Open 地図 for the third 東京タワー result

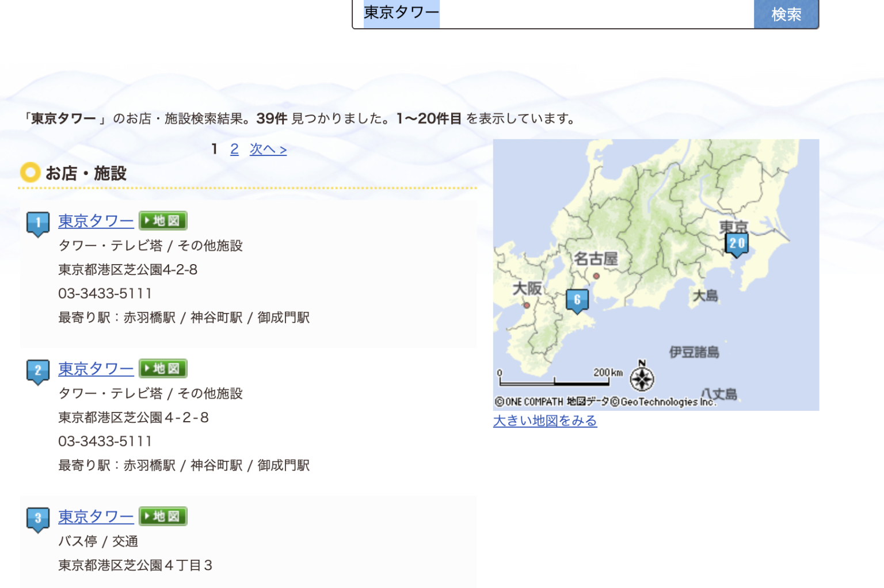tap(163, 516)
